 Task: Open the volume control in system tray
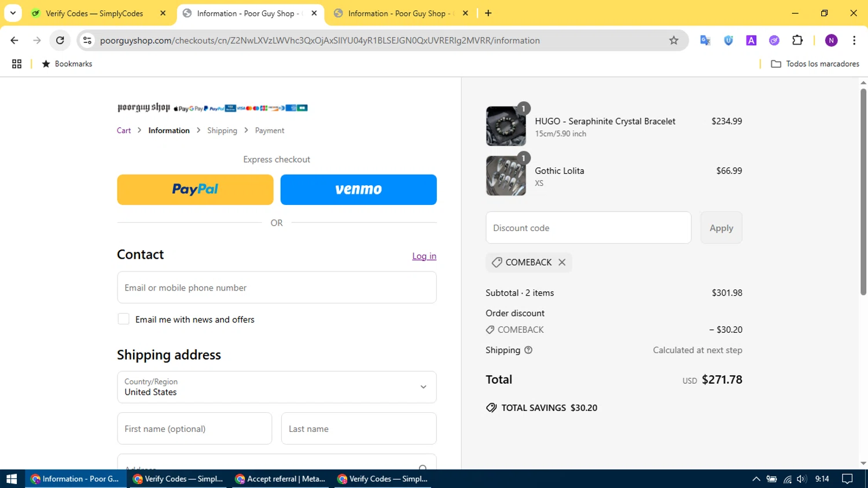tap(801, 479)
